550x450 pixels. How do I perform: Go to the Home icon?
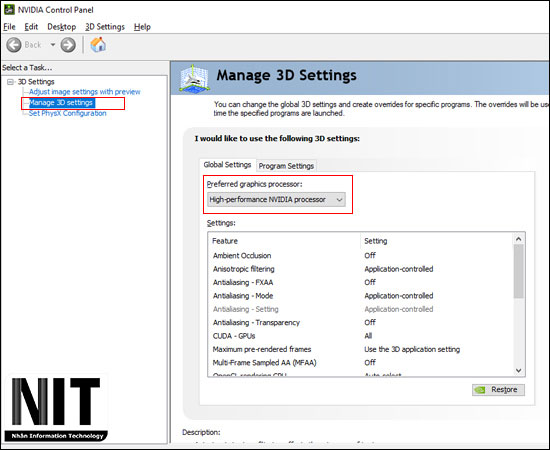(x=98, y=45)
